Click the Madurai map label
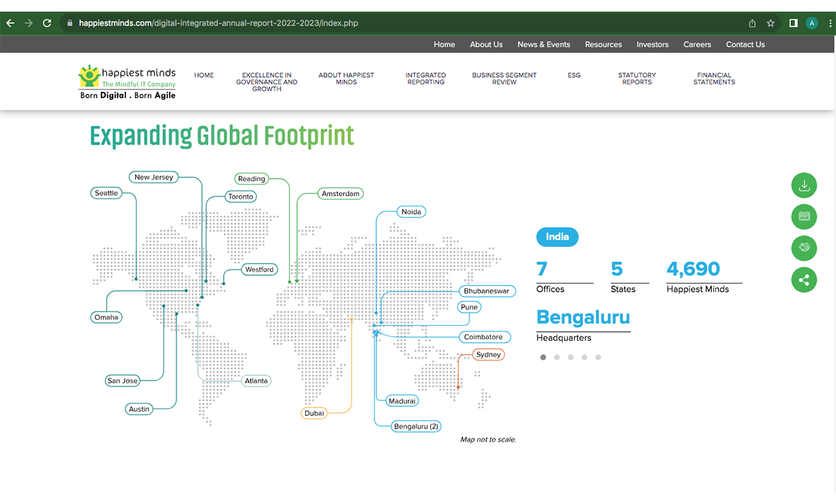836x504 pixels. (403, 401)
